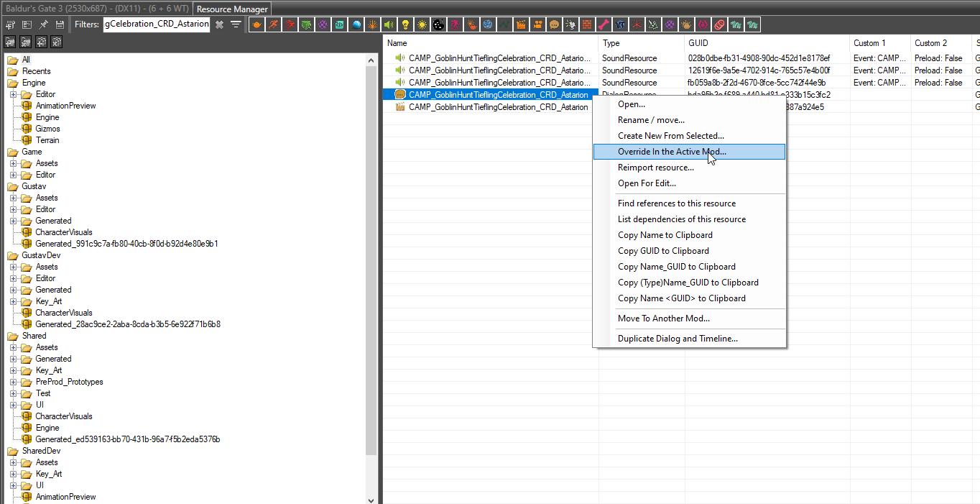Click the pink figure filter icon
The height and width of the screenshot is (504, 980).
(455, 24)
